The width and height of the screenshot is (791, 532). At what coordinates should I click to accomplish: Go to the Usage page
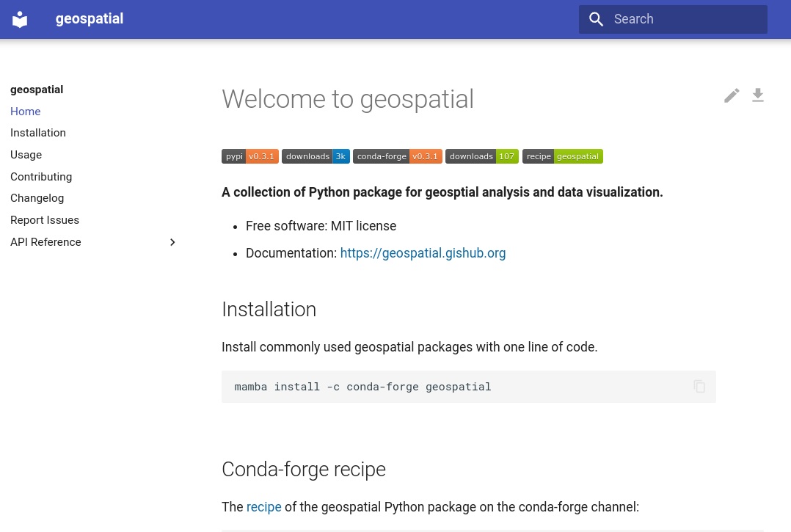[x=26, y=155]
